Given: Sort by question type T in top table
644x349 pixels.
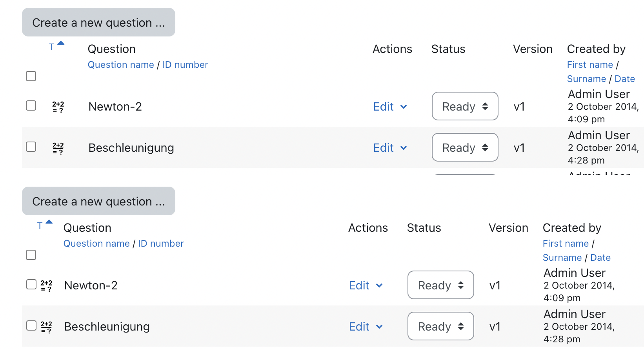Looking at the screenshot, I should 51,47.
